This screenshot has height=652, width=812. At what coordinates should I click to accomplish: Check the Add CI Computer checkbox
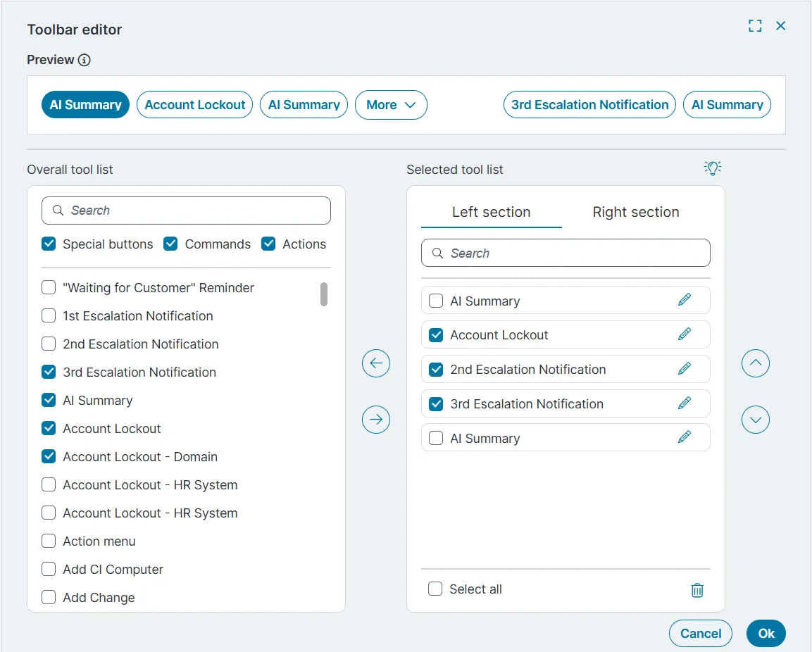point(49,569)
